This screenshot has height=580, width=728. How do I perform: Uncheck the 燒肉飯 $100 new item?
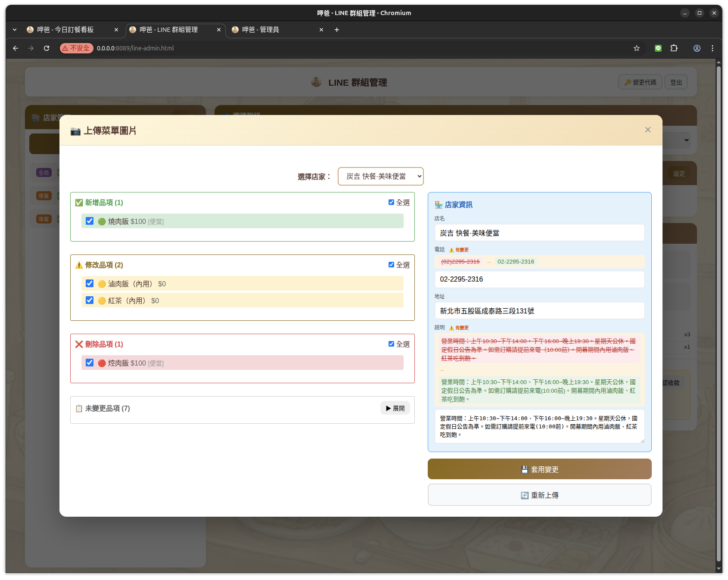(x=90, y=221)
